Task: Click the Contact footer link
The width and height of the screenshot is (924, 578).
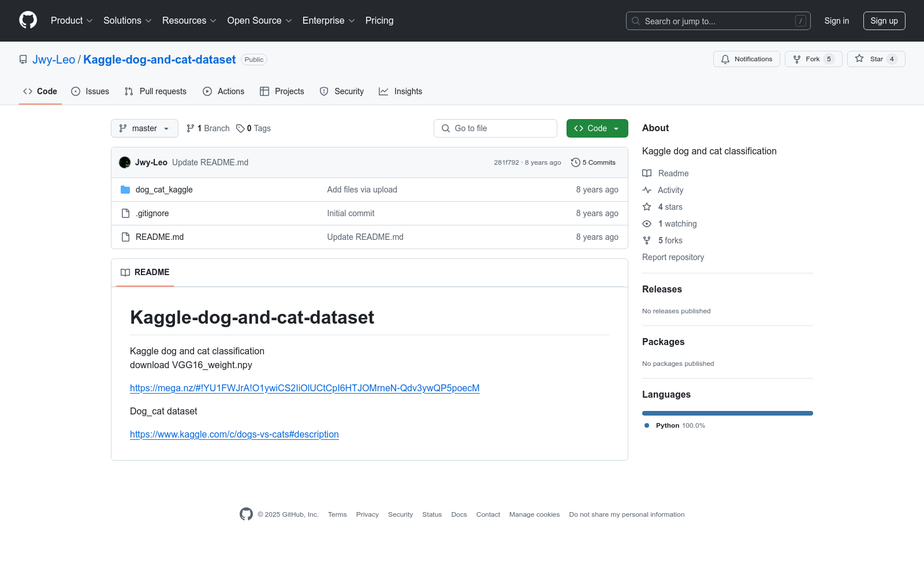Action: (488, 514)
